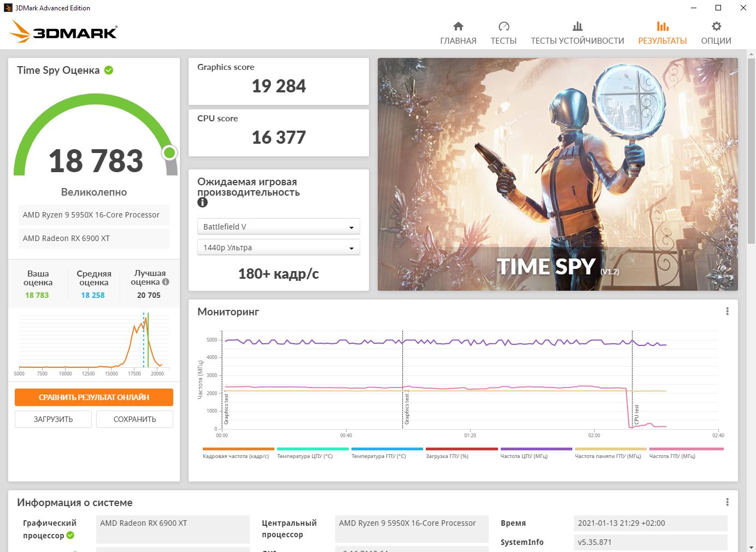Screen dimensions: 756x552
Task: Click the ЗАГРУЗИТЬ button
Action: pyautogui.click(x=53, y=419)
